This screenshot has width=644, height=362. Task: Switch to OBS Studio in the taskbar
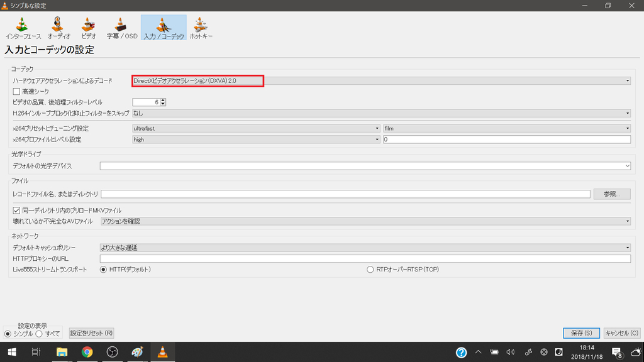[112, 352]
